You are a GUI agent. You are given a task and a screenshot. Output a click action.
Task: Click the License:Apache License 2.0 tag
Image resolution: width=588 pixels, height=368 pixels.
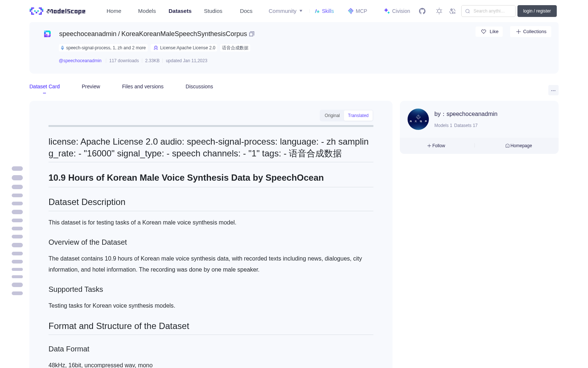184,48
